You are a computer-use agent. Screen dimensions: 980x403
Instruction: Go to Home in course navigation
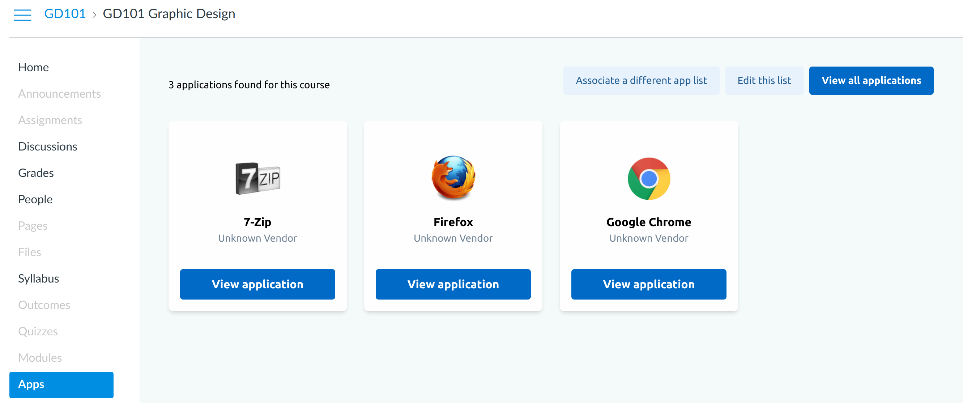point(34,67)
